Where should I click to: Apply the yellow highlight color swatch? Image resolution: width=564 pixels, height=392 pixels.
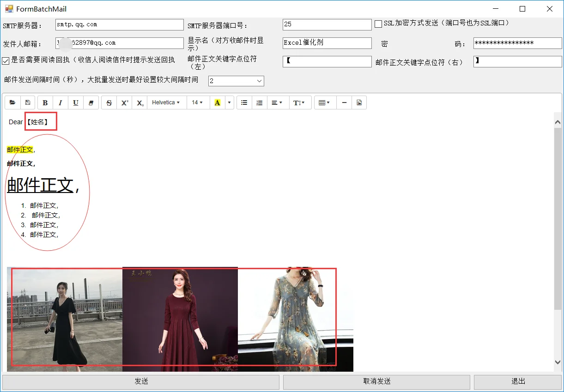(218, 103)
